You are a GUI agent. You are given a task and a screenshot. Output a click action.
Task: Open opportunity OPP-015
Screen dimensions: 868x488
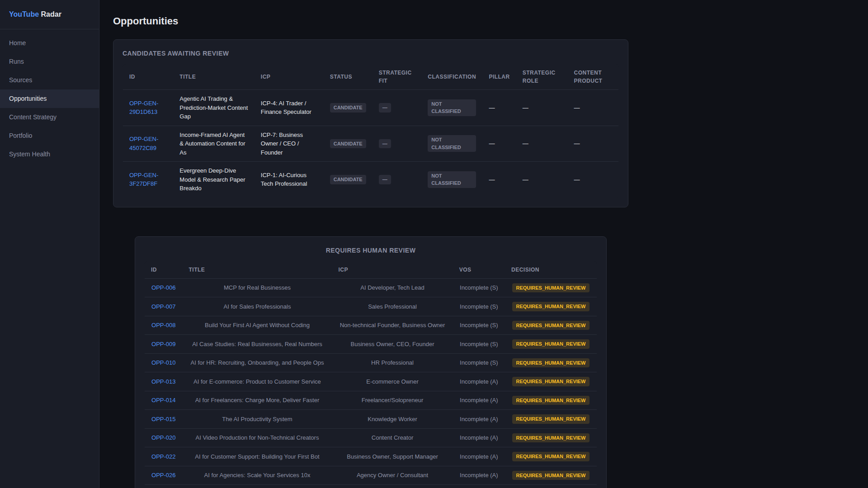pos(163,419)
